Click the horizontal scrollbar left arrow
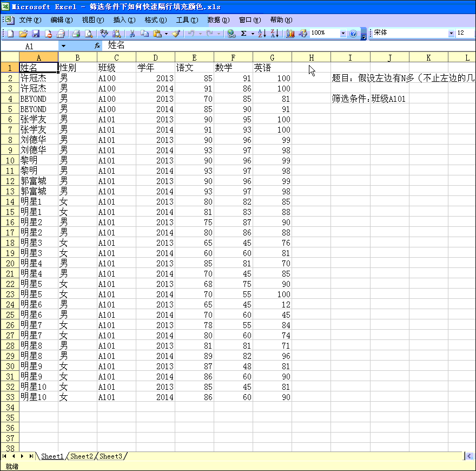The image size is (476, 471). tap(469, 456)
